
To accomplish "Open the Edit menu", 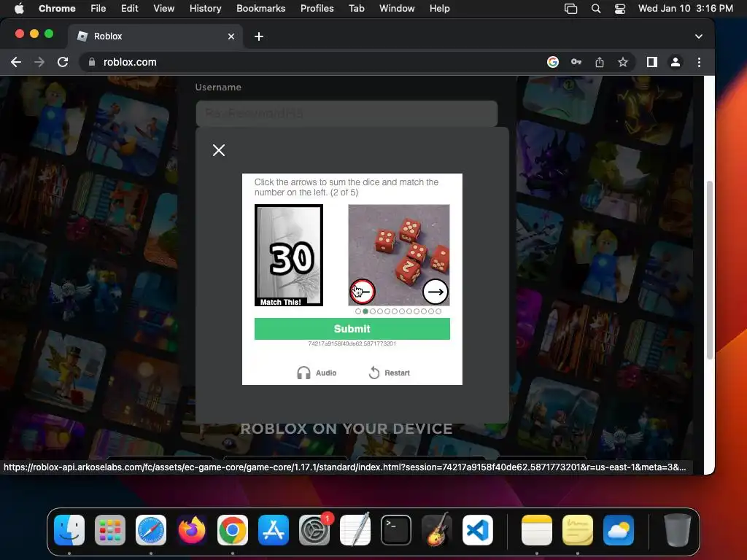I will [x=130, y=8].
